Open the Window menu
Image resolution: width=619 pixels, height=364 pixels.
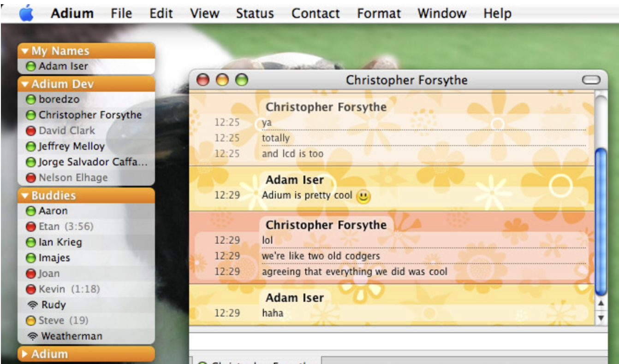click(x=442, y=13)
